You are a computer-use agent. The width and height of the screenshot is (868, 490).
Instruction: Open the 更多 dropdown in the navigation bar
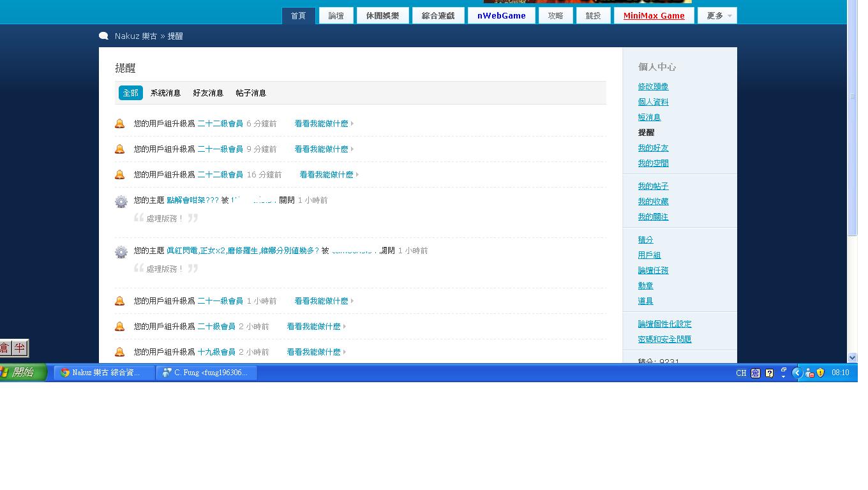717,16
